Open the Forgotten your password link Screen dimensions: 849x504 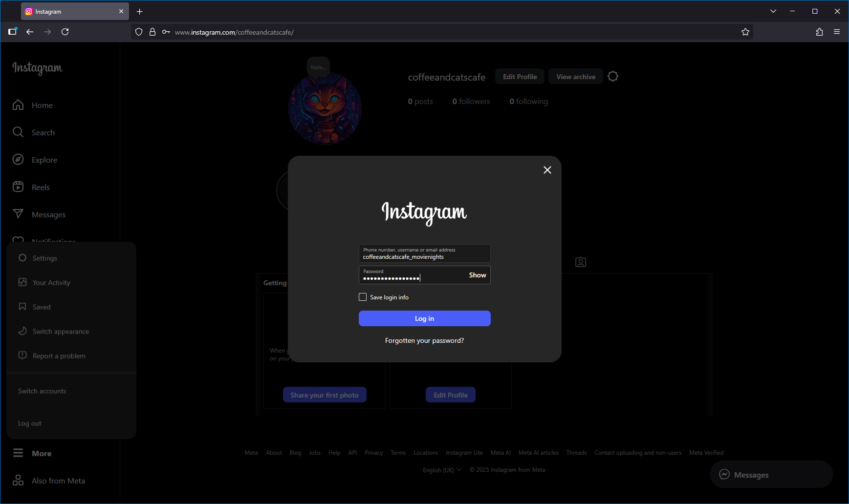tap(424, 340)
